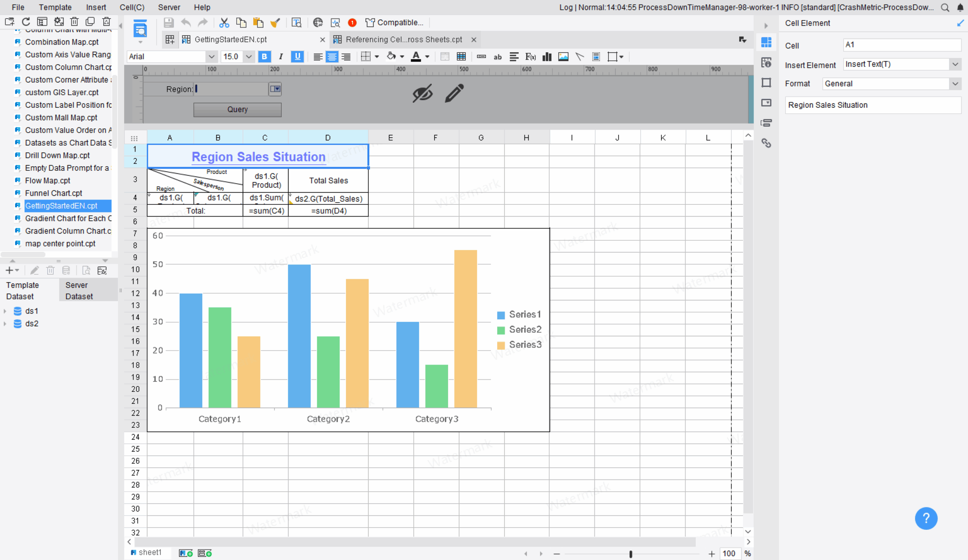Click the pencil edit parameter pane icon
The width and height of the screenshot is (968, 560).
[x=455, y=93]
